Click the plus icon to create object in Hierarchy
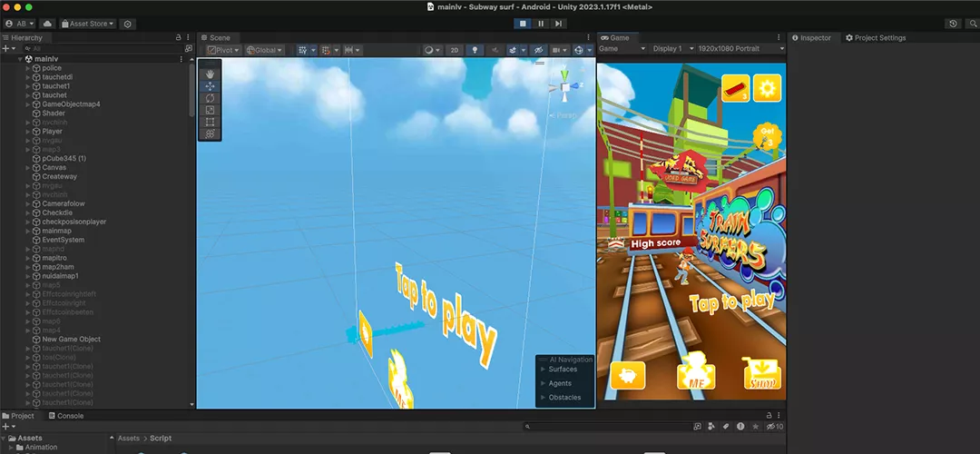The width and height of the screenshot is (980, 454). point(5,48)
